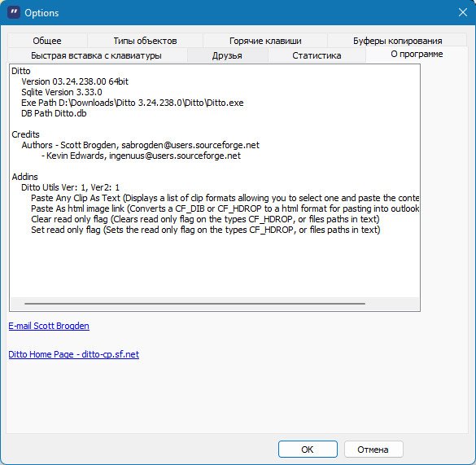Screen dimensions: 476x465
Task: Click the Set read only flag line
Action: [x=206, y=230]
